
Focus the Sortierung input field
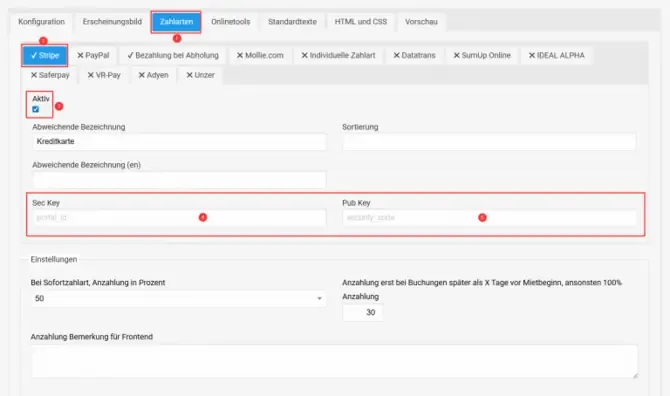(489, 141)
